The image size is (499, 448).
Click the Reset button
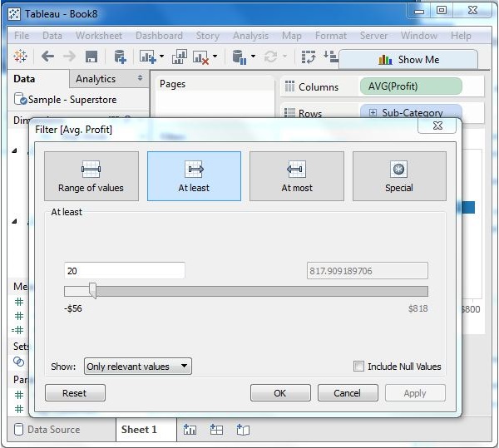coord(75,393)
